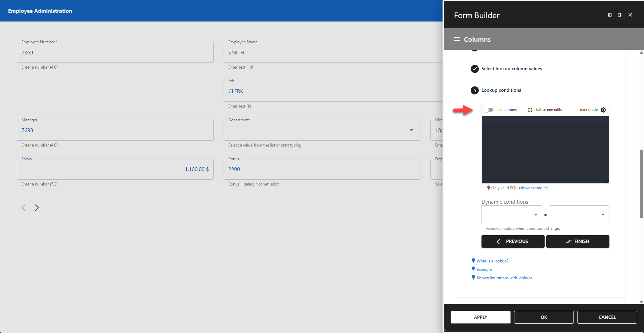Go to the next record with the right chevron
Viewport: 644px width, 333px height.
37,208
